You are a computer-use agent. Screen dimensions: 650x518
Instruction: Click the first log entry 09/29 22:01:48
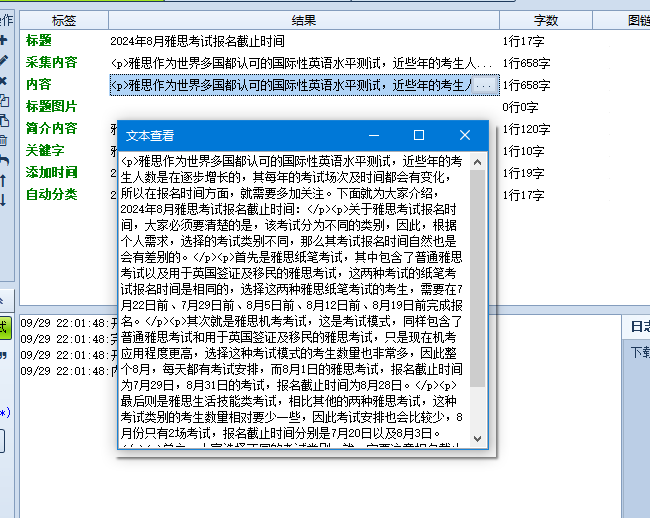click(69, 323)
